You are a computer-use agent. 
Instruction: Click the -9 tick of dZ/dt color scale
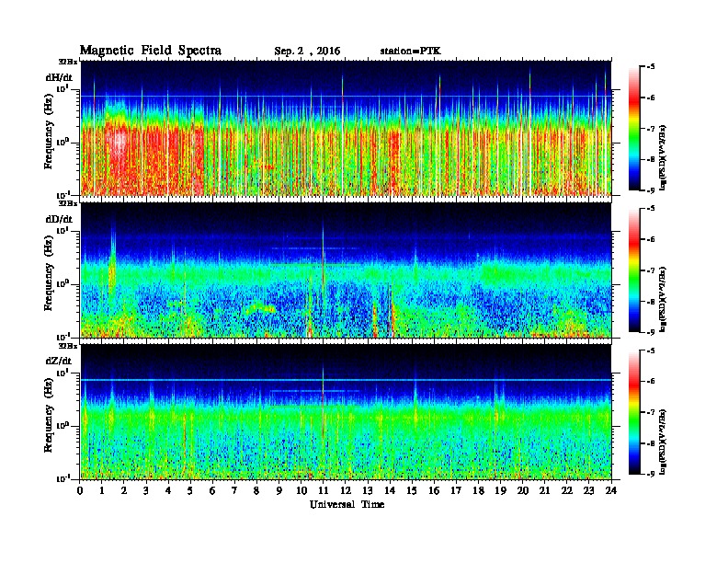coord(651,474)
